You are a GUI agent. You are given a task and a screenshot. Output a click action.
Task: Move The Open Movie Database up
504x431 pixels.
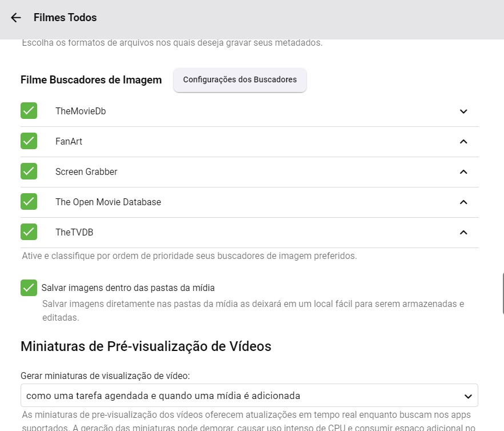463,202
